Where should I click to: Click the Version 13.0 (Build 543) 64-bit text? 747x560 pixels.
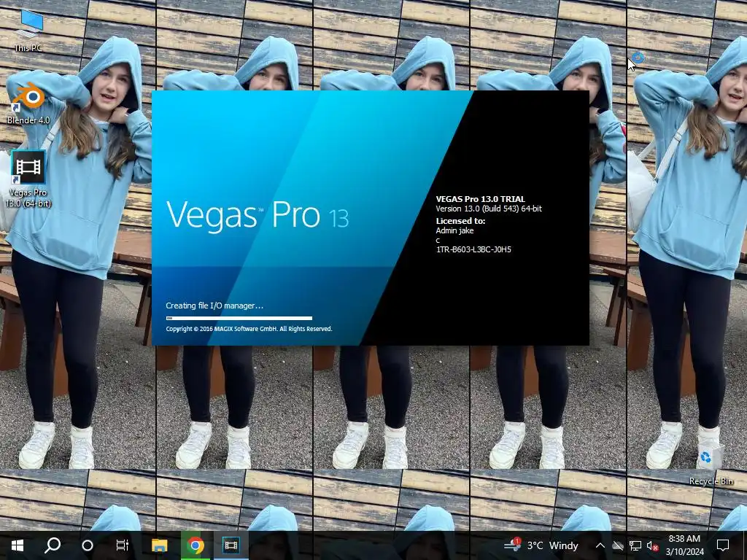click(489, 209)
